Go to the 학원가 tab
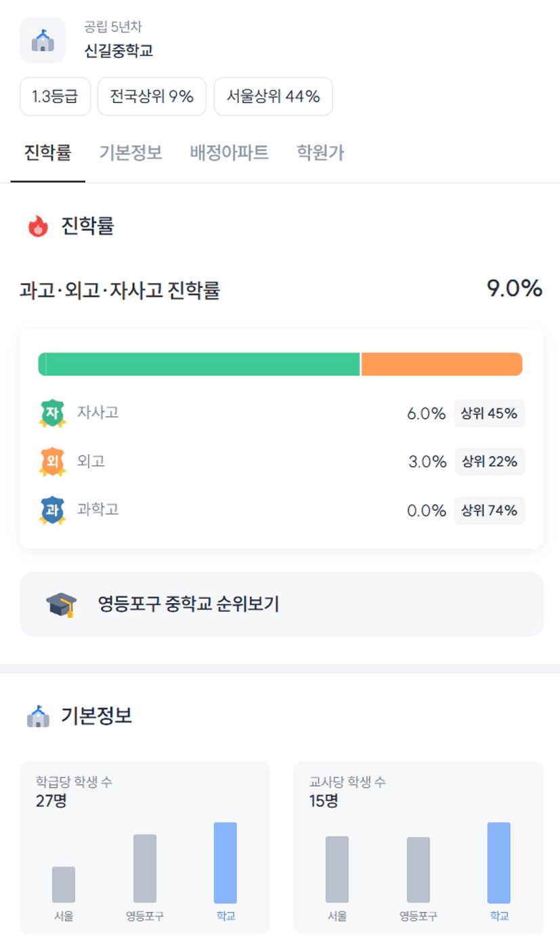 click(320, 152)
